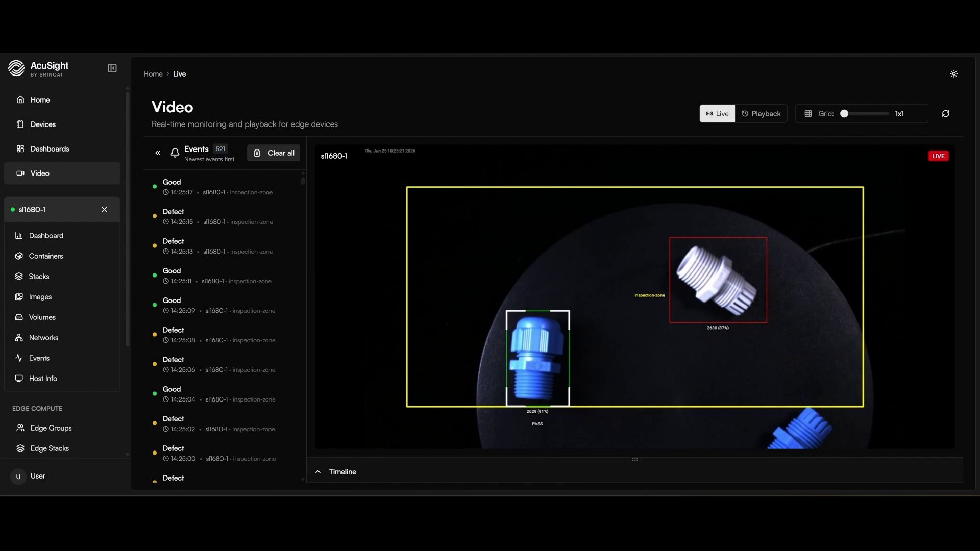Collapse the events panel with double chevron
This screenshot has width=980, height=551.
pyautogui.click(x=158, y=153)
